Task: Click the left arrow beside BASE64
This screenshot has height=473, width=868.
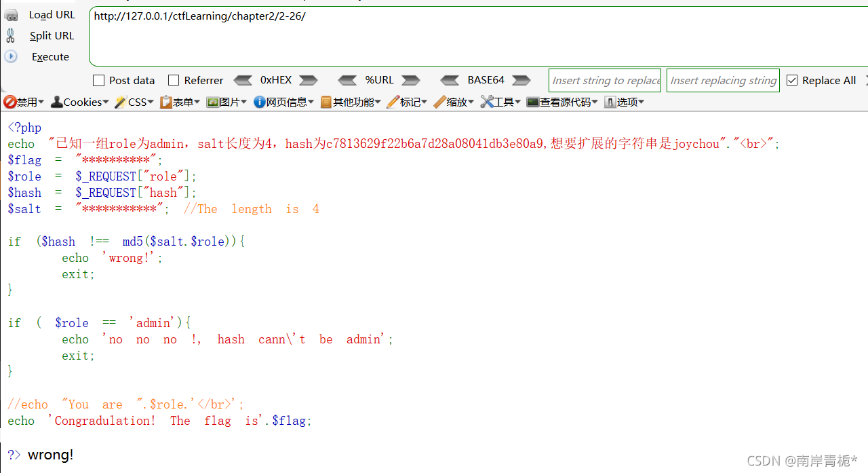Action: (450, 80)
